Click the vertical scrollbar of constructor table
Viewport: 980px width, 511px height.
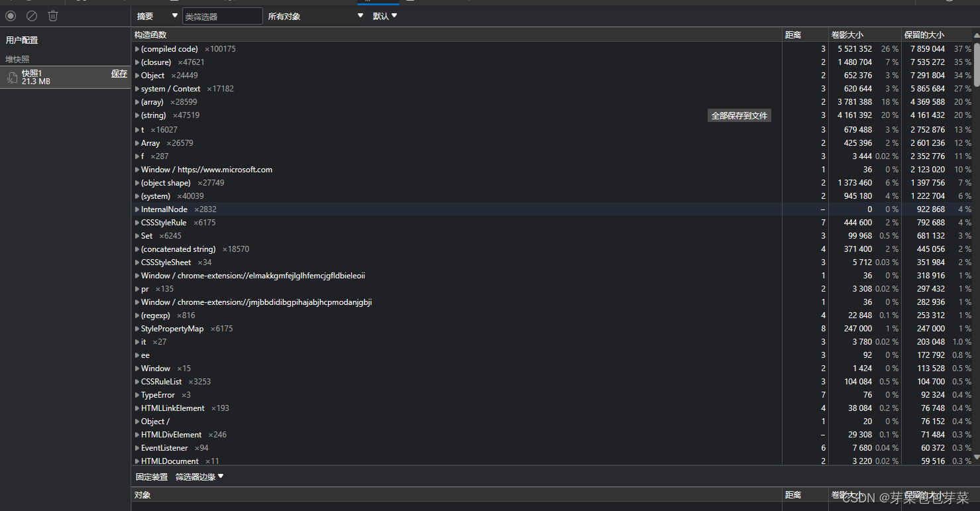click(977, 64)
